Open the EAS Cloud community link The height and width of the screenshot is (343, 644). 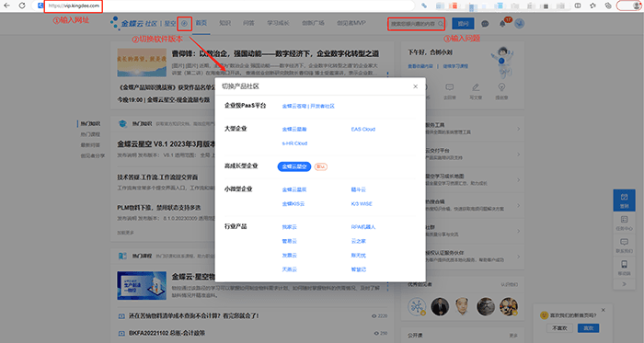tap(363, 130)
